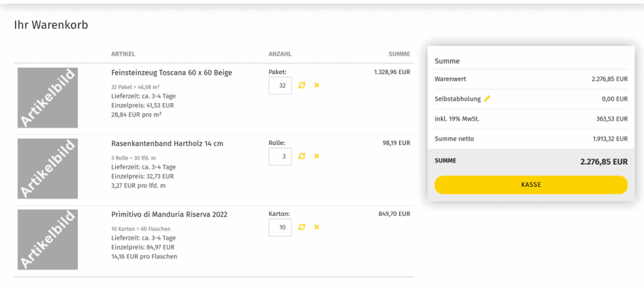Click the ARTIKEL column header

[x=123, y=53]
